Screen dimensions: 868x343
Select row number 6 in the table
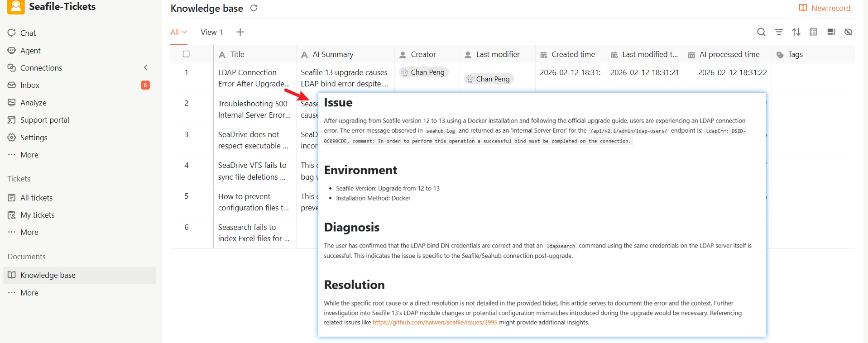(x=186, y=227)
